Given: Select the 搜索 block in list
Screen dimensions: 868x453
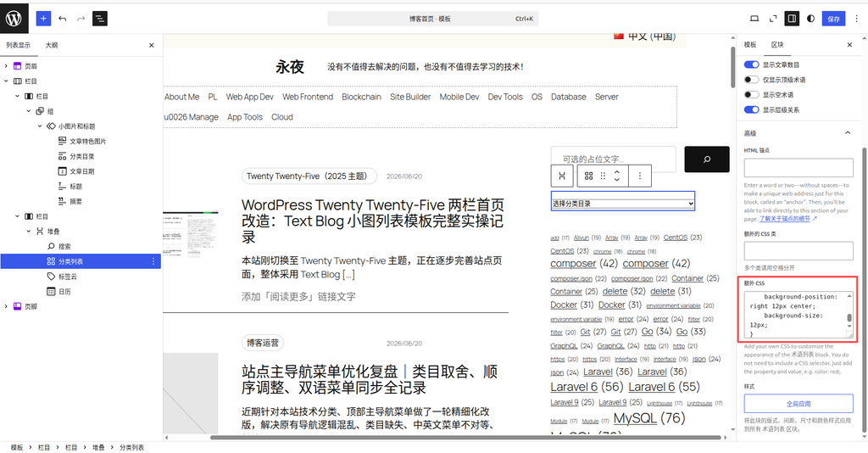Looking at the screenshot, I should 64,247.
